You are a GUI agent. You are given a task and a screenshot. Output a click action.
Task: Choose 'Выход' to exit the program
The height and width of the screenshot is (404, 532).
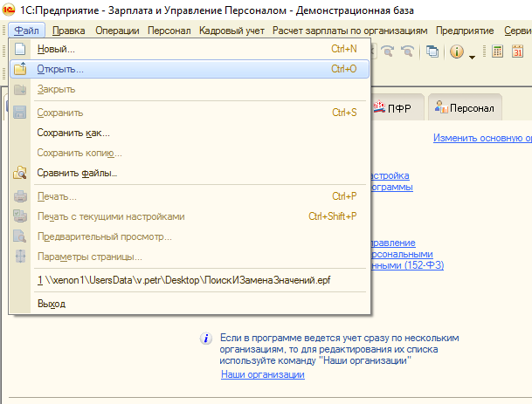(190, 304)
